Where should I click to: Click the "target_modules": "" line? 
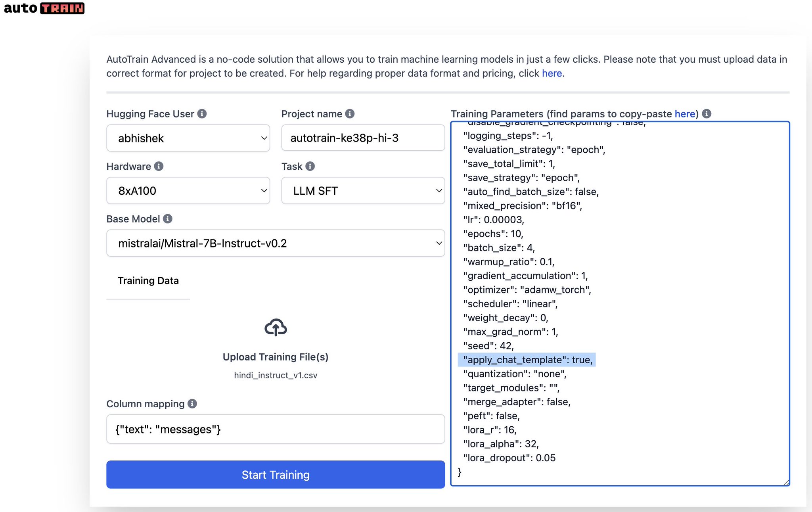click(511, 388)
